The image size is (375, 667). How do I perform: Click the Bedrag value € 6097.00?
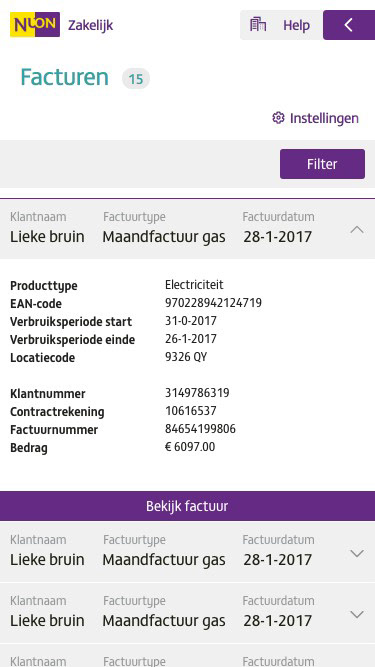[190, 447]
